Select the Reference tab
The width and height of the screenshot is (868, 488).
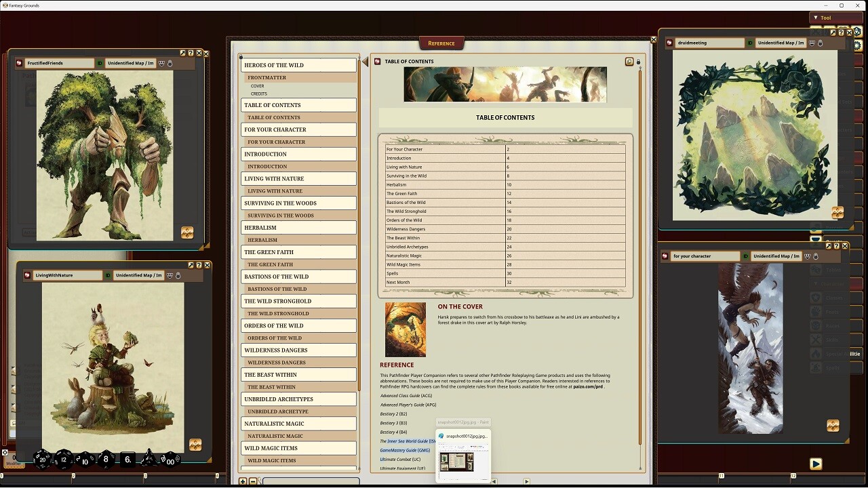point(441,43)
